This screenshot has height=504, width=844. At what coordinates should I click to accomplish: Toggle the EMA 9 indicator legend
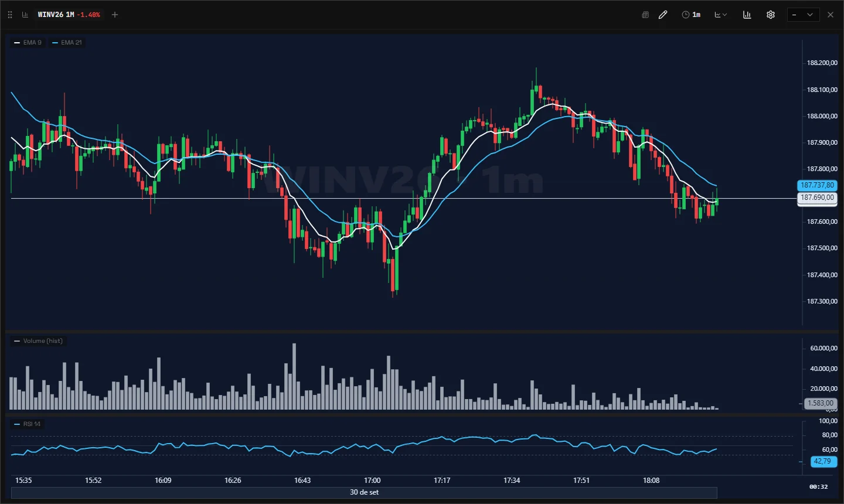pyautogui.click(x=28, y=42)
